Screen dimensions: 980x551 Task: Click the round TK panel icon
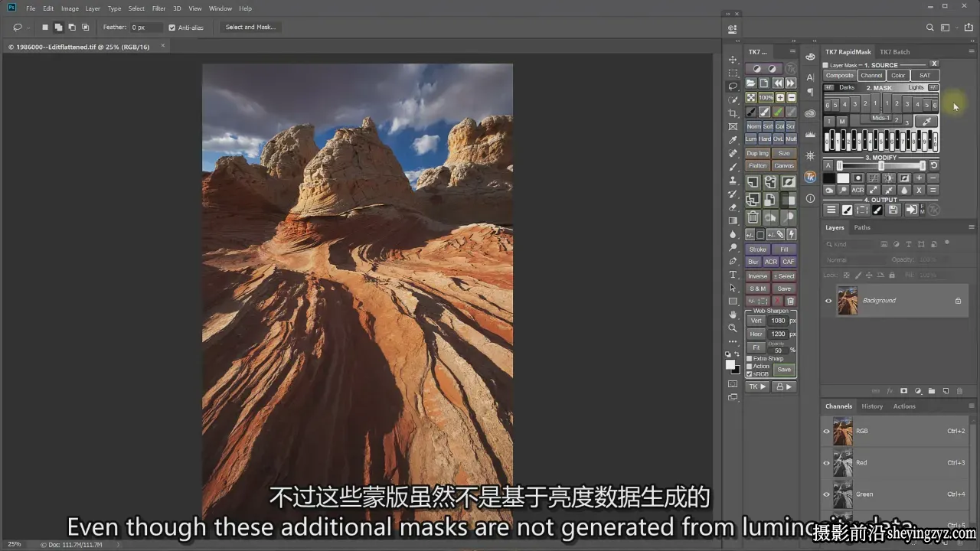[x=810, y=177]
